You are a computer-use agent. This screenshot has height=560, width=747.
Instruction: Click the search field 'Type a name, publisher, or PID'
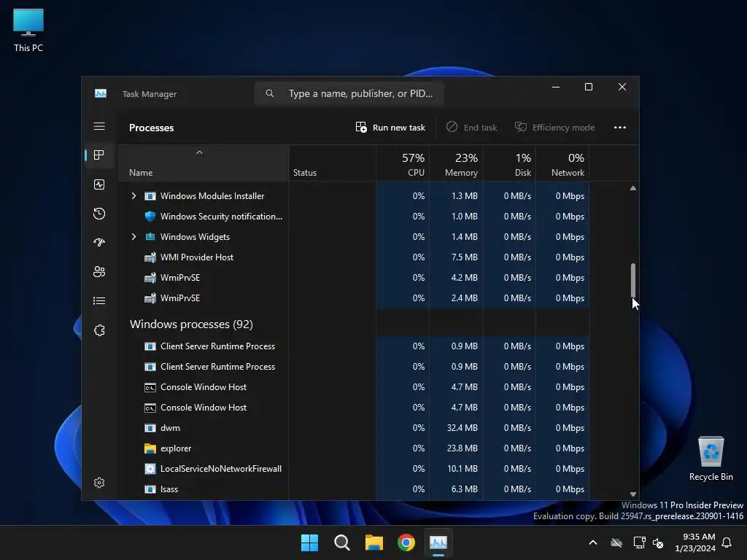pos(349,93)
